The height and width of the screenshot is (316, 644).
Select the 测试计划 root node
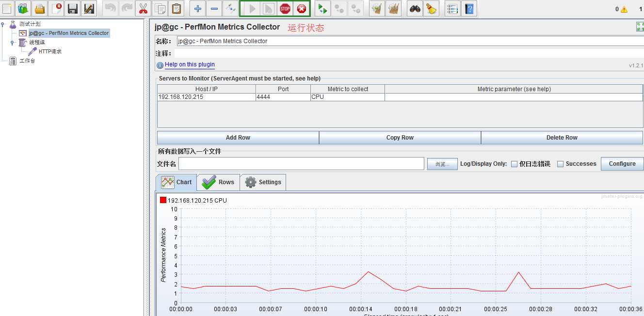tap(30, 24)
